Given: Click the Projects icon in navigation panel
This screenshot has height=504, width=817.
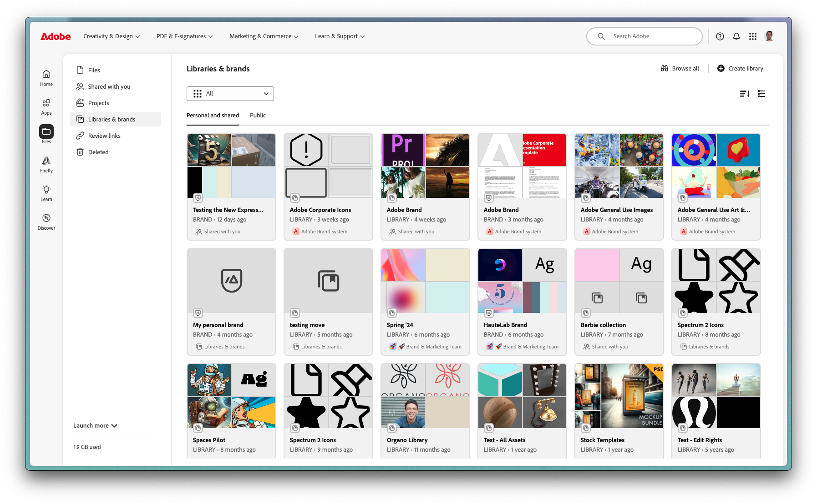Looking at the screenshot, I should click(x=80, y=103).
